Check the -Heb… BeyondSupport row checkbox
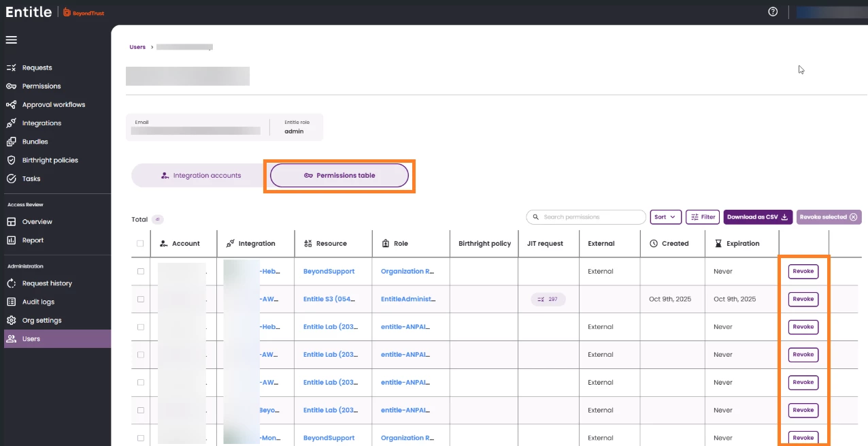The image size is (868, 446). (x=140, y=271)
